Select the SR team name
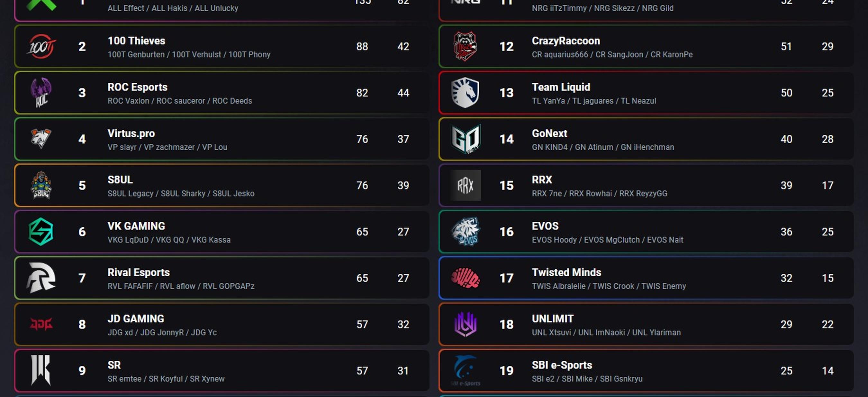Image resolution: width=868 pixels, height=397 pixels. click(114, 365)
